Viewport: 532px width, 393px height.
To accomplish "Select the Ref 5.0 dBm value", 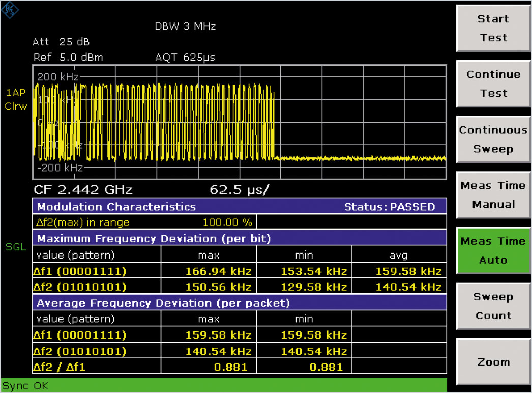I will pyautogui.click(x=68, y=57).
